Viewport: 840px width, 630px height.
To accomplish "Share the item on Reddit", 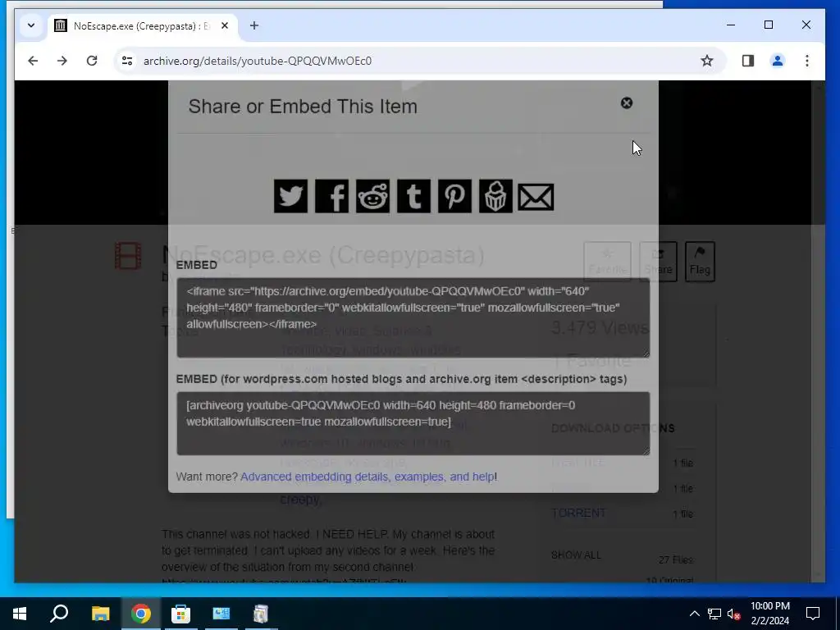I will tap(373, 196).
